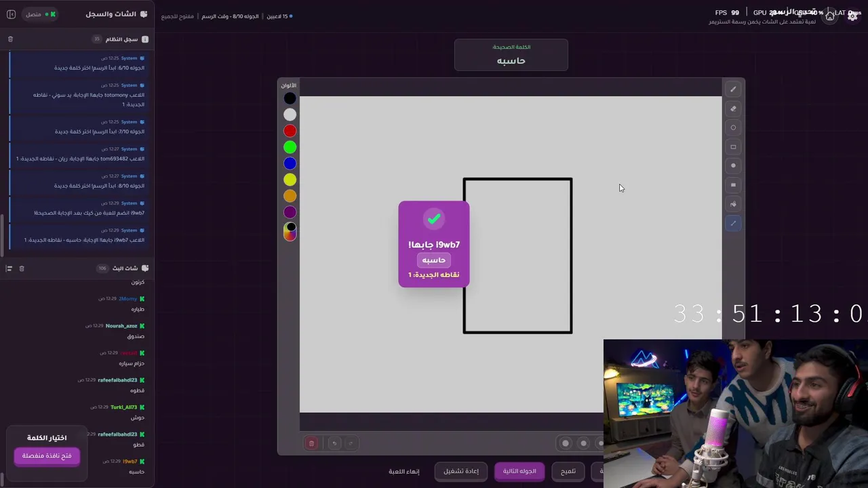
Task: Click the home icon in top bar
Action: point(829,16)
